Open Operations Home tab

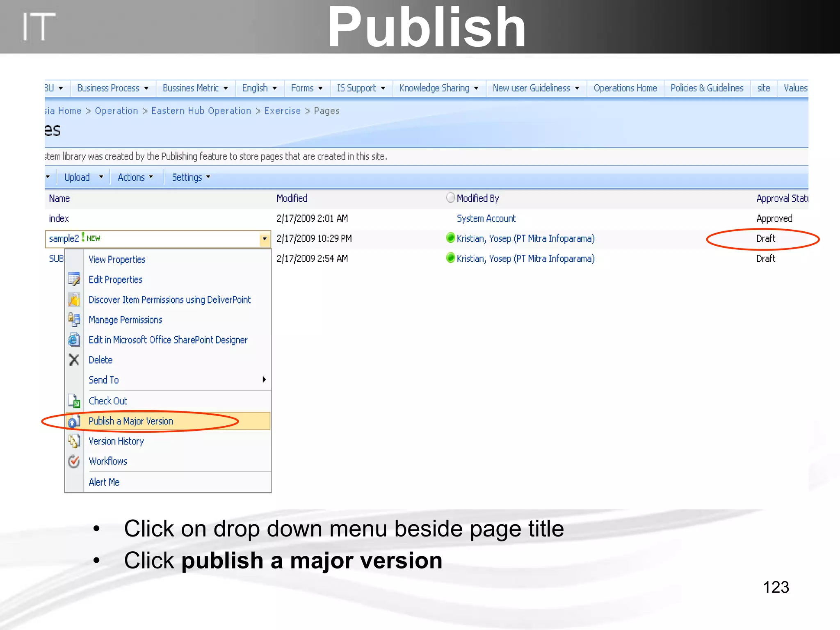[x=625, y=88]
